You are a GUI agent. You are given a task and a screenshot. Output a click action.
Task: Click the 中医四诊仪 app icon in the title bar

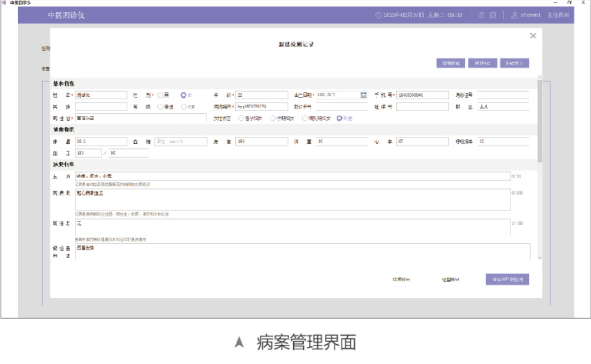coord(5,3)
